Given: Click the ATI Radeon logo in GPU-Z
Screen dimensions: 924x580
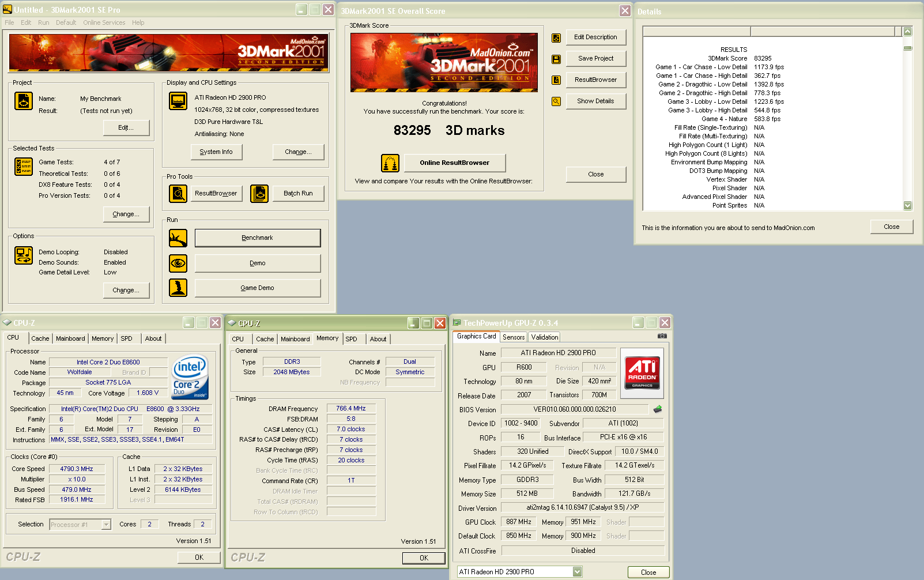Looking at the screenshot, I should (642, 373).
